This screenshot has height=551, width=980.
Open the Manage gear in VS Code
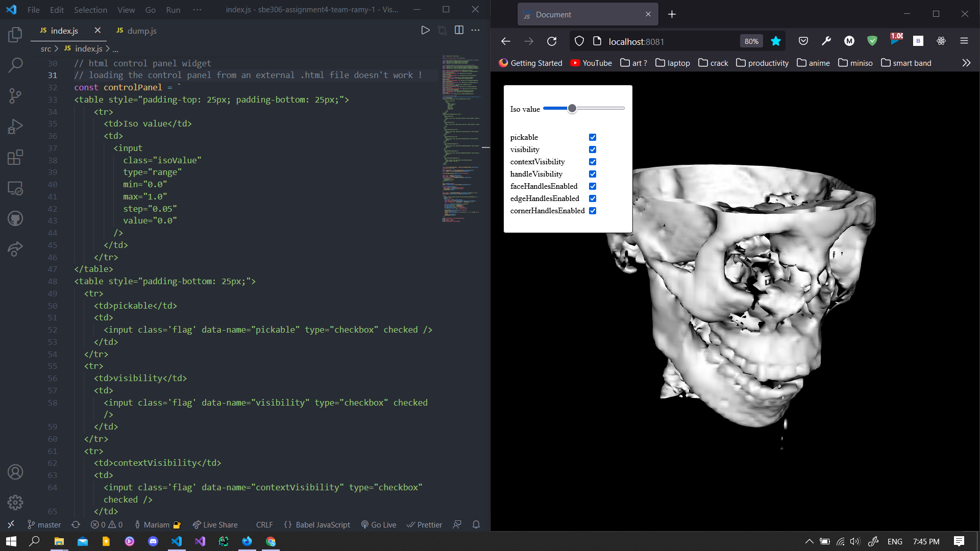click(15, 503)
